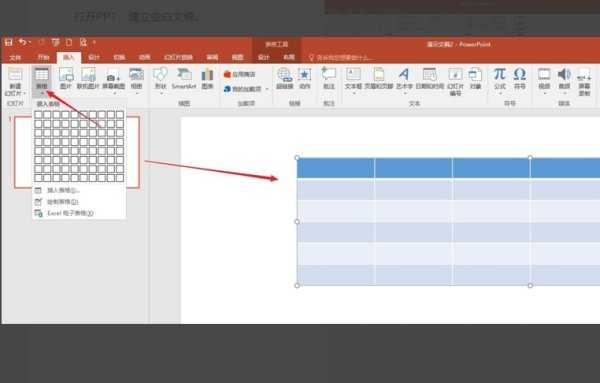Click the blue header cell of first table column
Image resolution: width=600 pixels, height=383 pixels.
[336, 168]
